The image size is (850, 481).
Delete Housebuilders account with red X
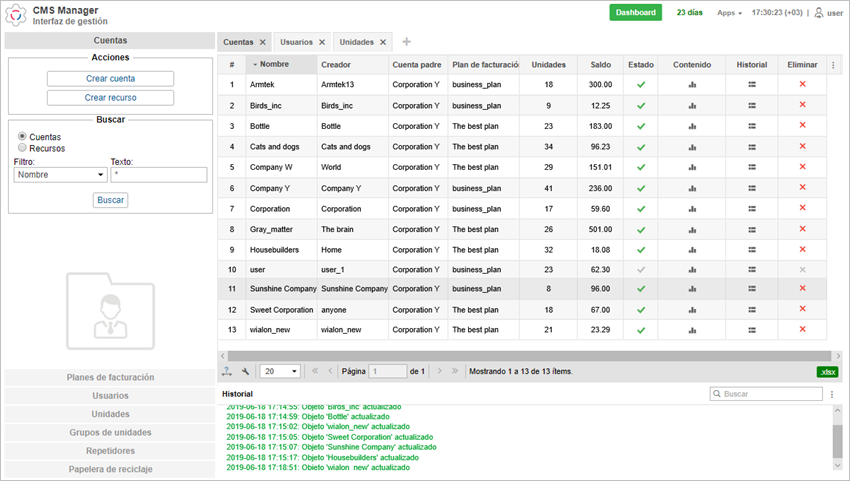802,249
